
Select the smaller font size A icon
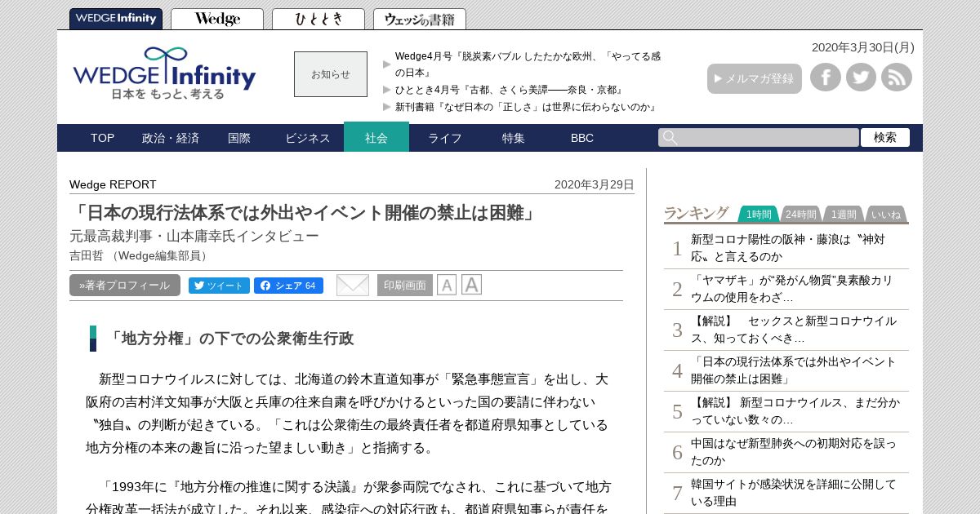446,285
